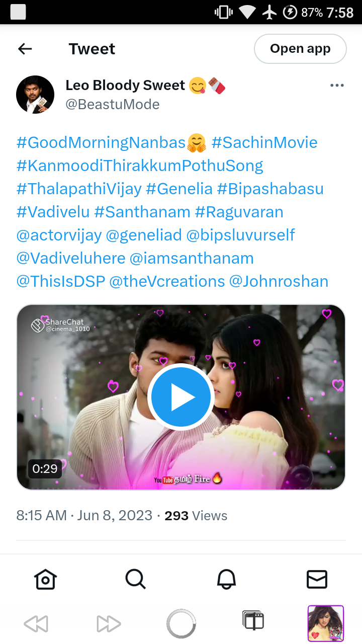This screenshot has height=644, width=362.
Task: Play the video with the blue play button
Action: click(x=181, y=397)
